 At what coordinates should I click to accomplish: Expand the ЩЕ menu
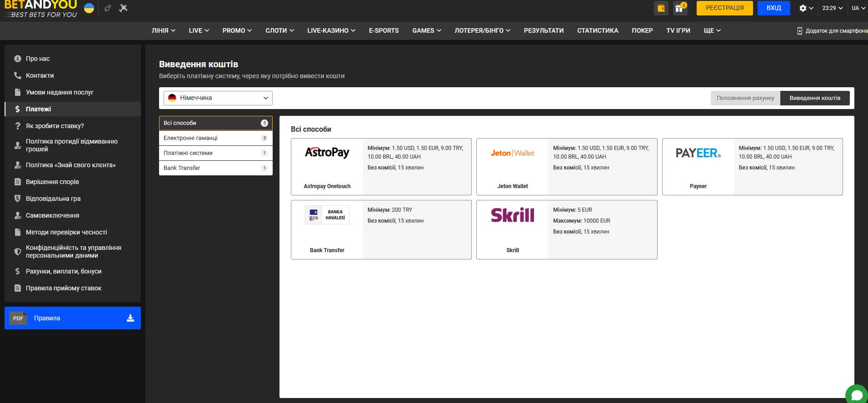712,30
